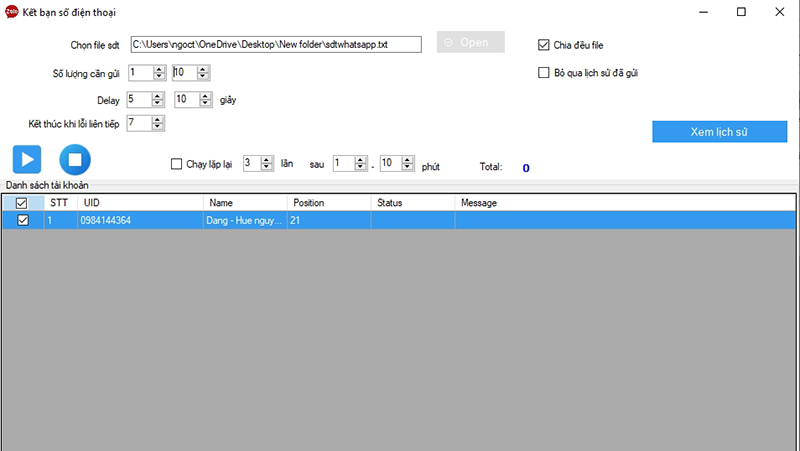Click the Delay maximum seconds spinner

tap(186, 99)
